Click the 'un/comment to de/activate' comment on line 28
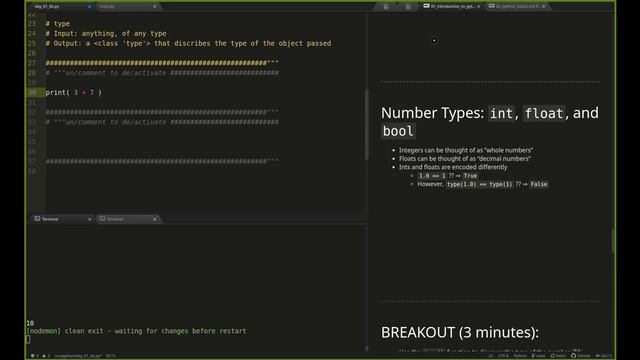 click(x=162, y=73)
